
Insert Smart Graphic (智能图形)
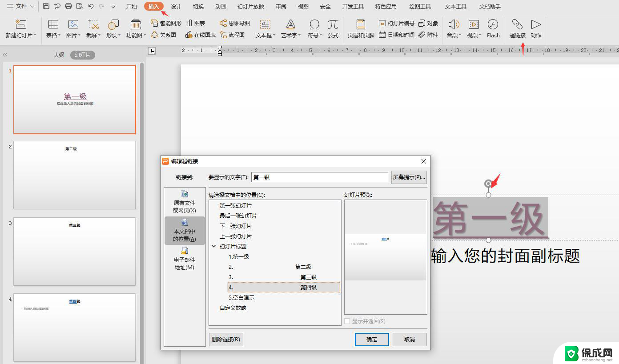(x=166, y=23)
